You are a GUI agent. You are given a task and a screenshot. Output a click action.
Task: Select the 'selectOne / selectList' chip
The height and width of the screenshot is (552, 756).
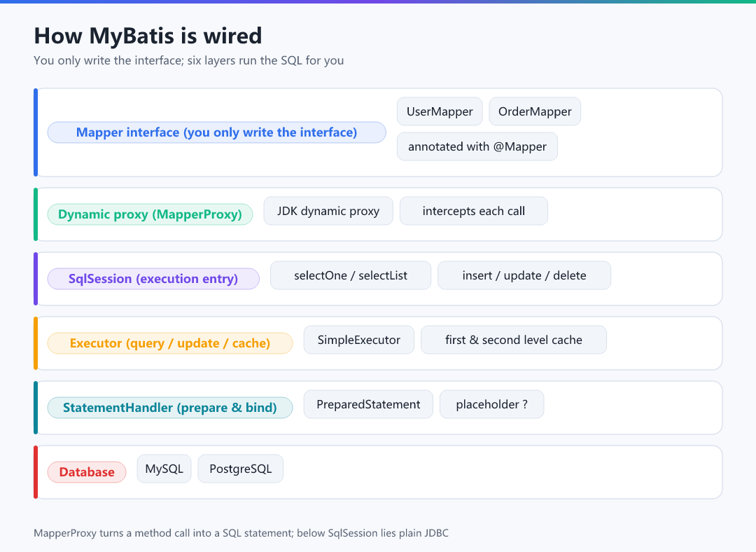pos(351,275)
